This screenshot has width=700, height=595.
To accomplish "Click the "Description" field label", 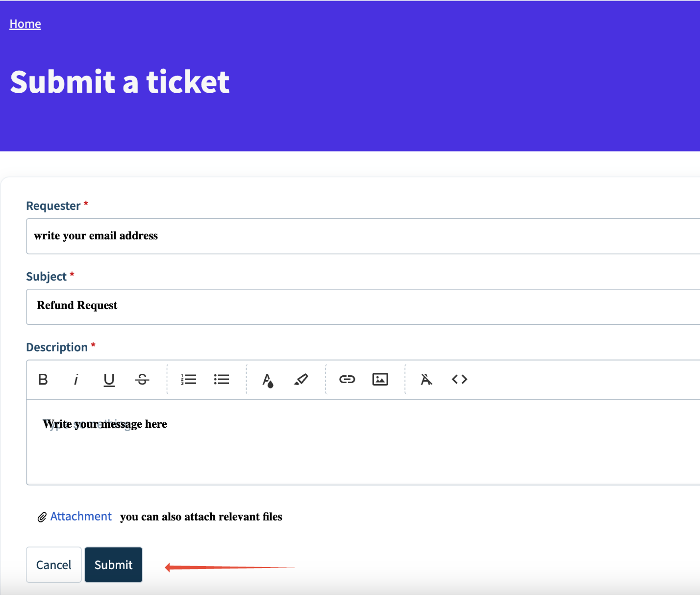I will (57, 347).
